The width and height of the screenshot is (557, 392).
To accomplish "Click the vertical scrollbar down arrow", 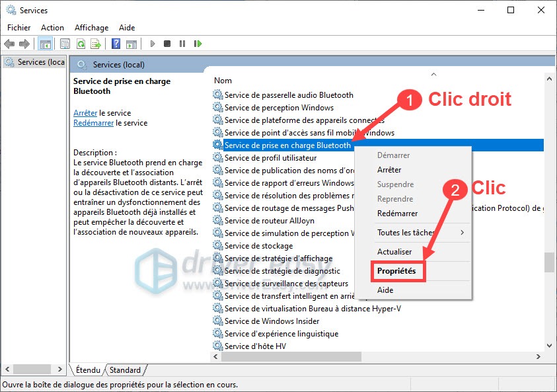I will (x=549, y=346).
